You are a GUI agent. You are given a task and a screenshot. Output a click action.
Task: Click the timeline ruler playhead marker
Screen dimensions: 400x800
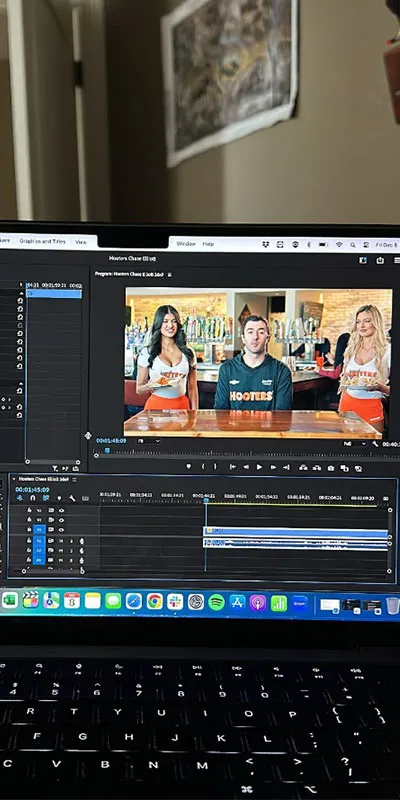(206, 501)
